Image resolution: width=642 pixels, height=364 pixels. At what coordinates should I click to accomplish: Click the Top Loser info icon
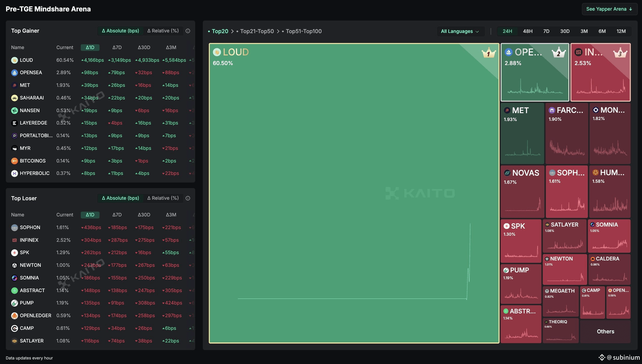[188, 198]
